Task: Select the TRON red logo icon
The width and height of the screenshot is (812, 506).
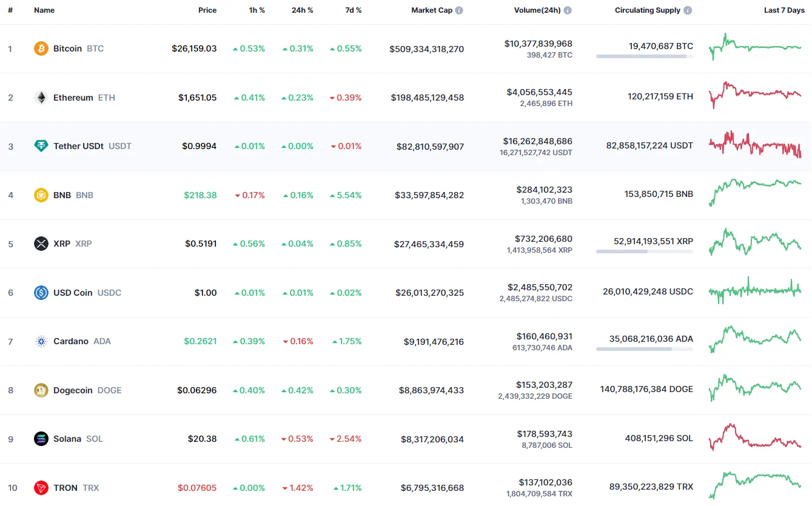Action: click(x=41, y=487)
